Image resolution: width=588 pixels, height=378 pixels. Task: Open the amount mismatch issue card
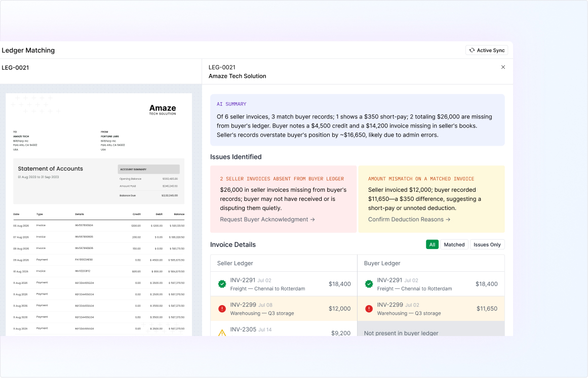coord(431,199)
